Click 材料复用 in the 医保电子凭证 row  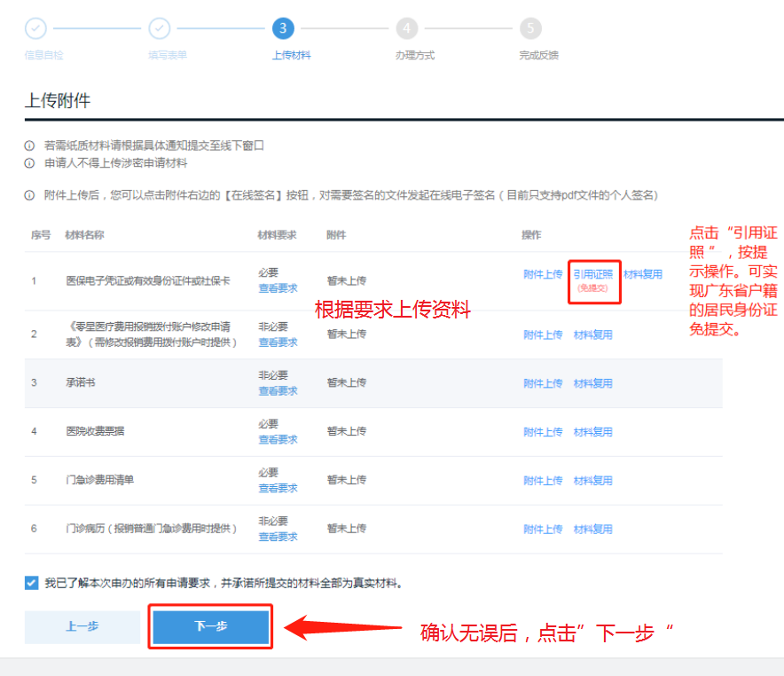[643, 275]
